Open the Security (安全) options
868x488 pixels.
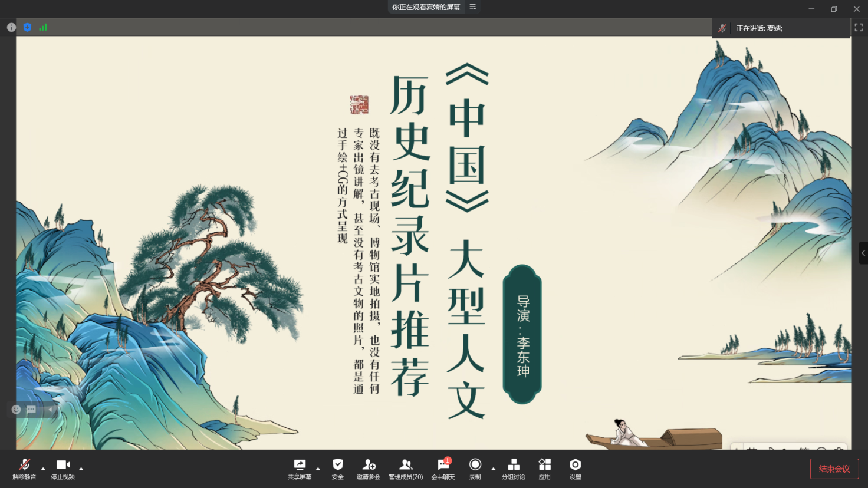pyautogui.click(x=337, y=469)
